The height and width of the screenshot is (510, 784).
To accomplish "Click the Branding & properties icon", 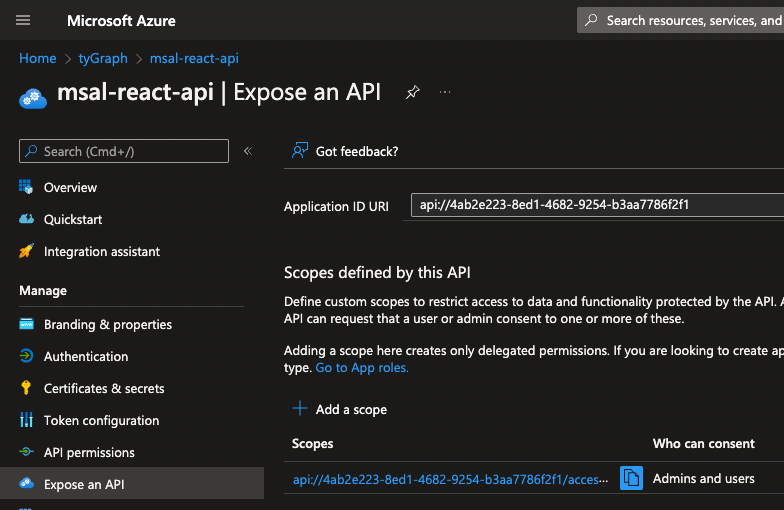I will click(26, 324).
